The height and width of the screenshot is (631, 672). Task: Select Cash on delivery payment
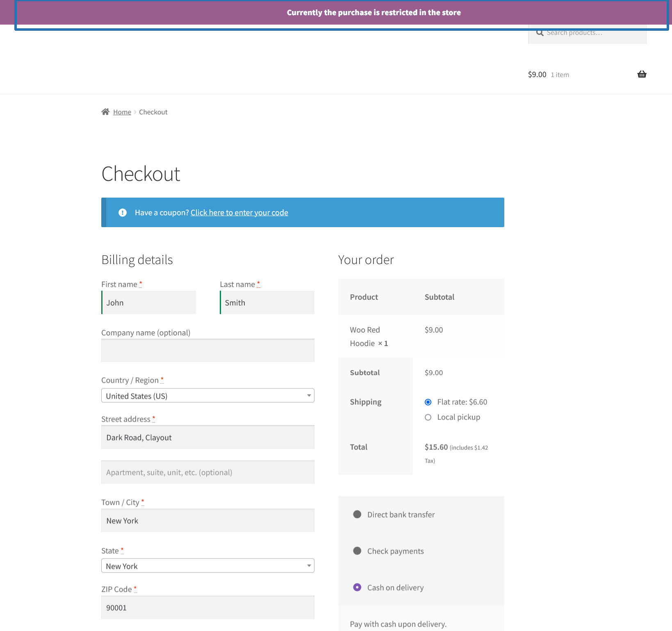357,587
